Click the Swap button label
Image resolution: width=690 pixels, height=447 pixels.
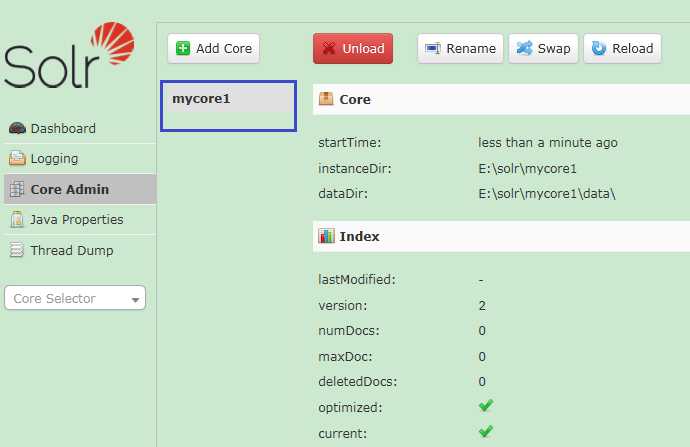click(x=554, y=49)
